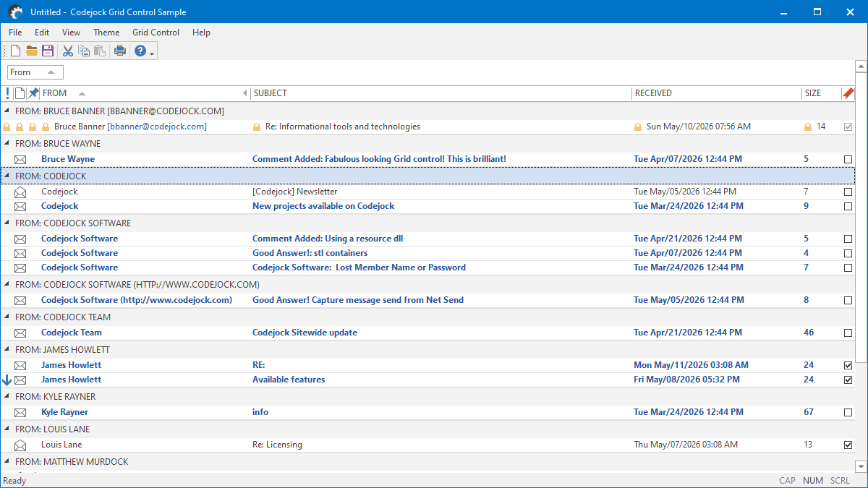Collapse the FROM: LOUIS LANE group
868x488 pixels.
pyautogui.click(x=7, y=429)
